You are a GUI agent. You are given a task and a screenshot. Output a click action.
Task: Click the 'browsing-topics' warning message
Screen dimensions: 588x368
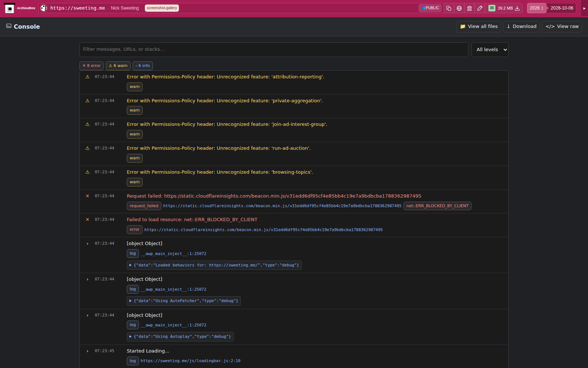[x=220, y=172]
